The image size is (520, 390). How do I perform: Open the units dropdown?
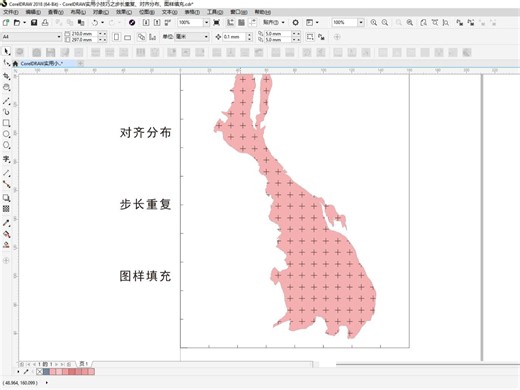coord(206,37)
